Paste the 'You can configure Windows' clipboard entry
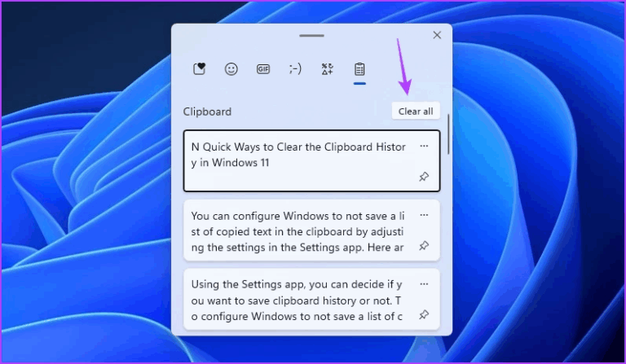This screenshot has height=364, width=626. coord(312,230)
